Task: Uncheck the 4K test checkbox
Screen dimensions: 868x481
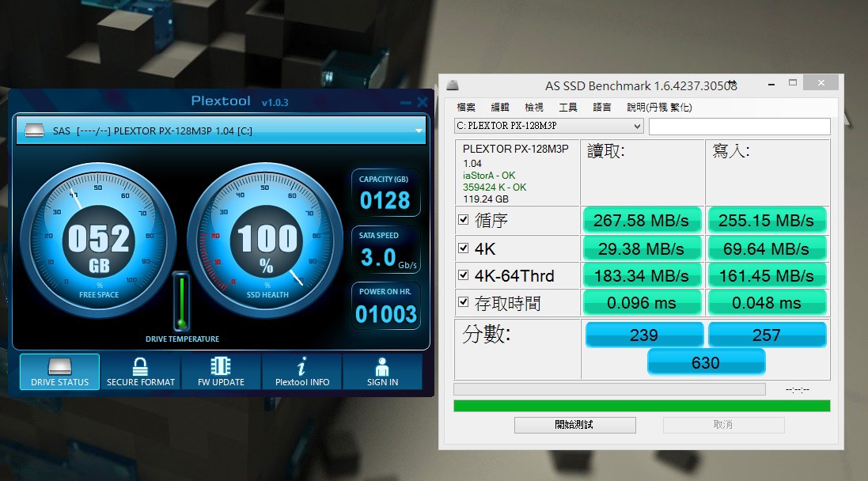Action: tap(464, 248)
